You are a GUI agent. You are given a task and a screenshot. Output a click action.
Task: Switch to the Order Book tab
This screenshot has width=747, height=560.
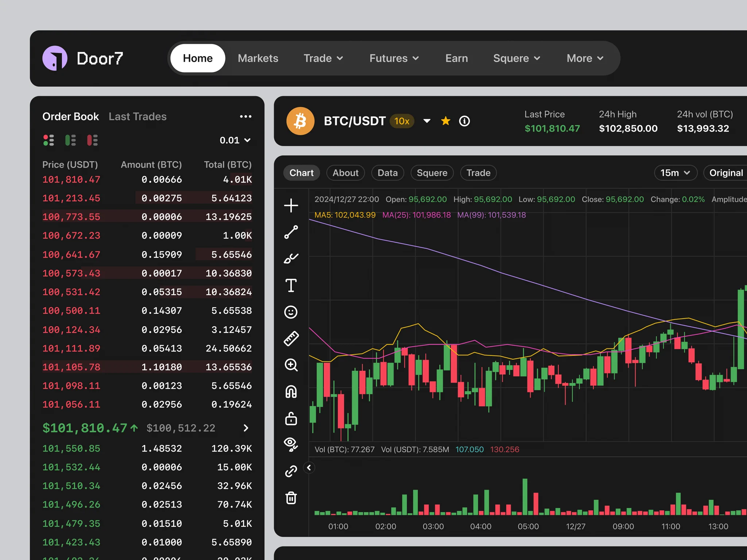point(70,117)
